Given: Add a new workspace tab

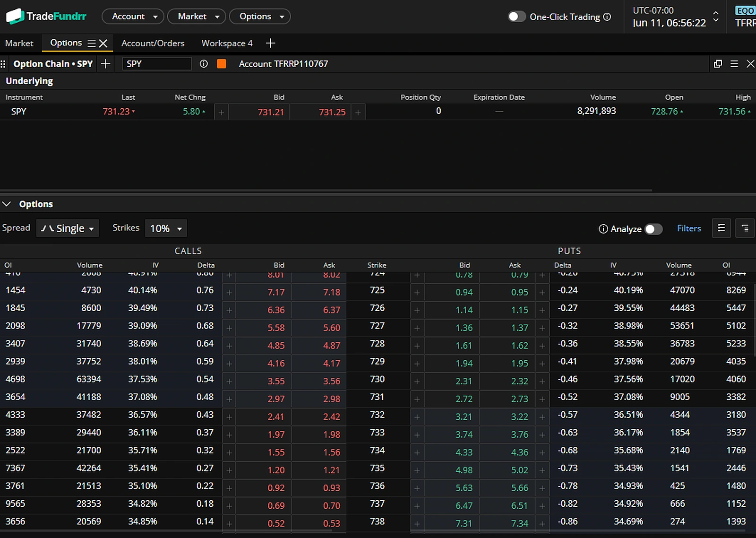Looking at the screenshot, I should (x=270, y=43).
